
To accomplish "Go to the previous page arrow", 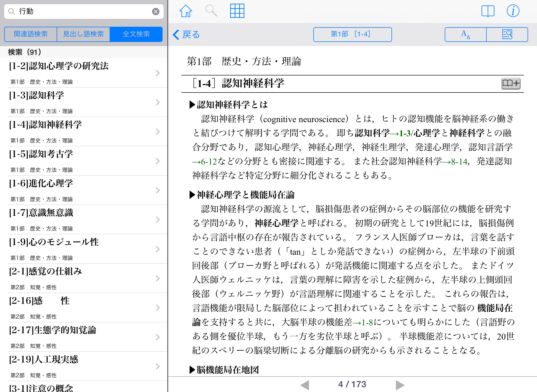I will 305,385.
